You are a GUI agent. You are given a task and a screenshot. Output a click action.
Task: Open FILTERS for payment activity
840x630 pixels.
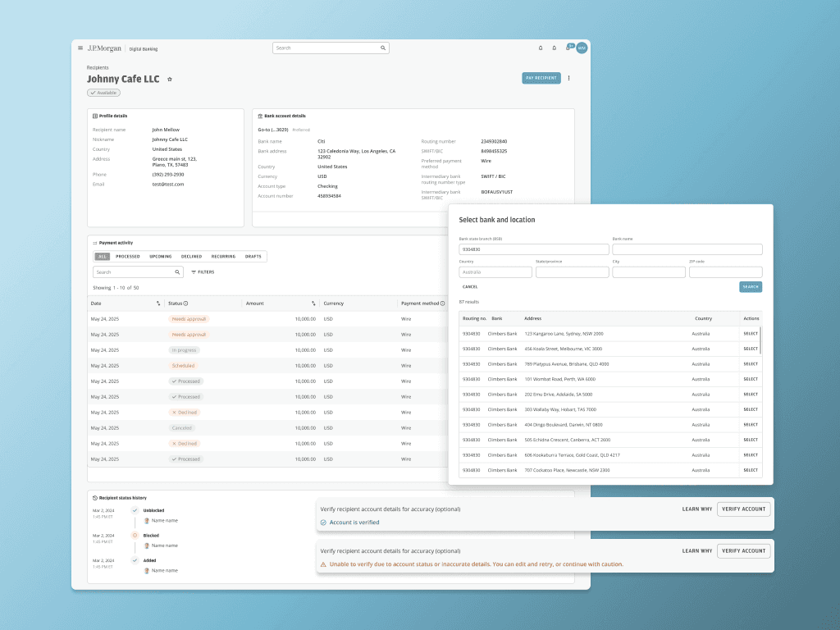pyautogui.click(x=203, y=272)
